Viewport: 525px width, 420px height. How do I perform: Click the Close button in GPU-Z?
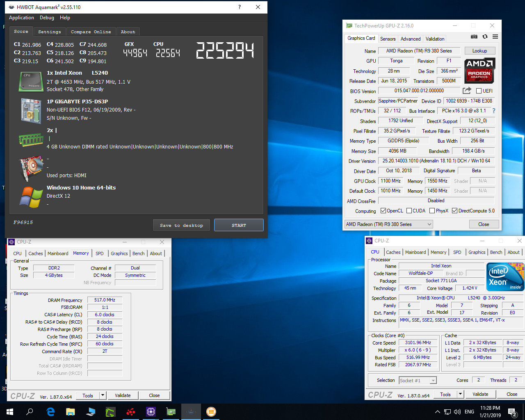click(484, 224)
